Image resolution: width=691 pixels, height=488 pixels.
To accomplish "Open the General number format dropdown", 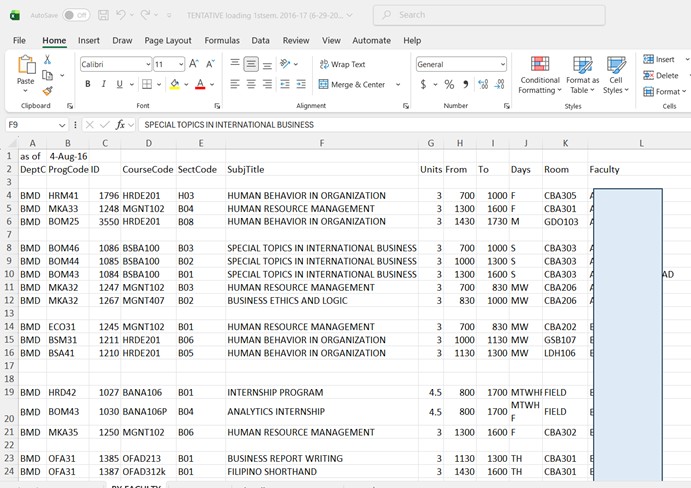I will (x=501, y=64).
